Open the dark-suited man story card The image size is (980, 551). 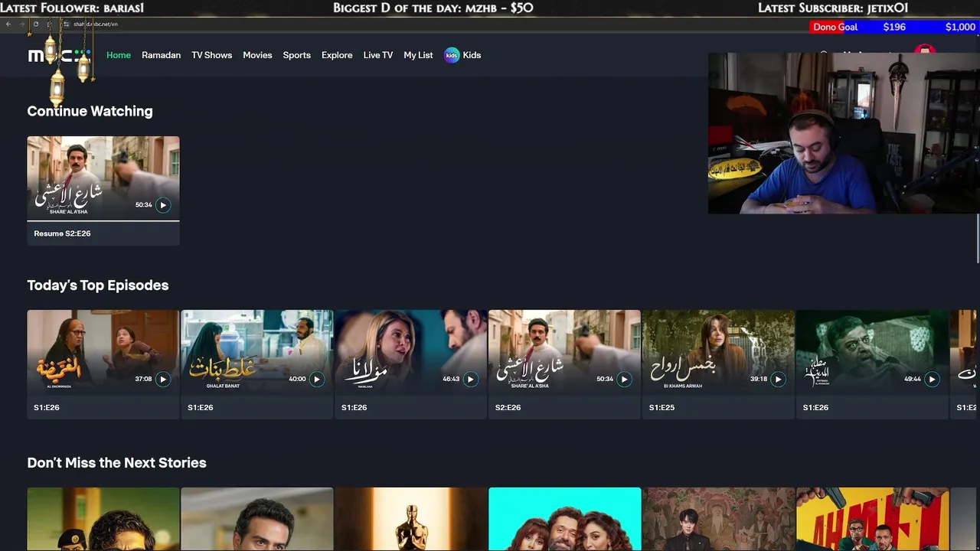[x=718, y=520]
